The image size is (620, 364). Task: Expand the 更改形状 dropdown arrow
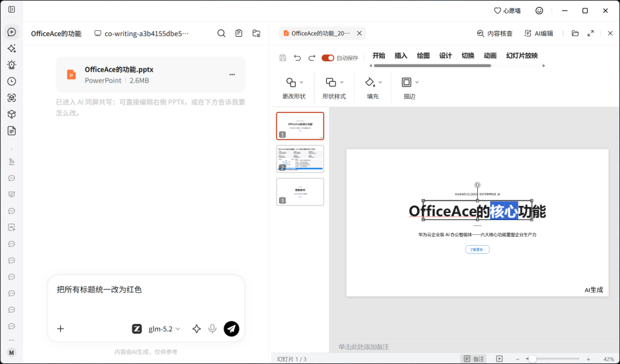pyautogui.click(x=302, y=82)
